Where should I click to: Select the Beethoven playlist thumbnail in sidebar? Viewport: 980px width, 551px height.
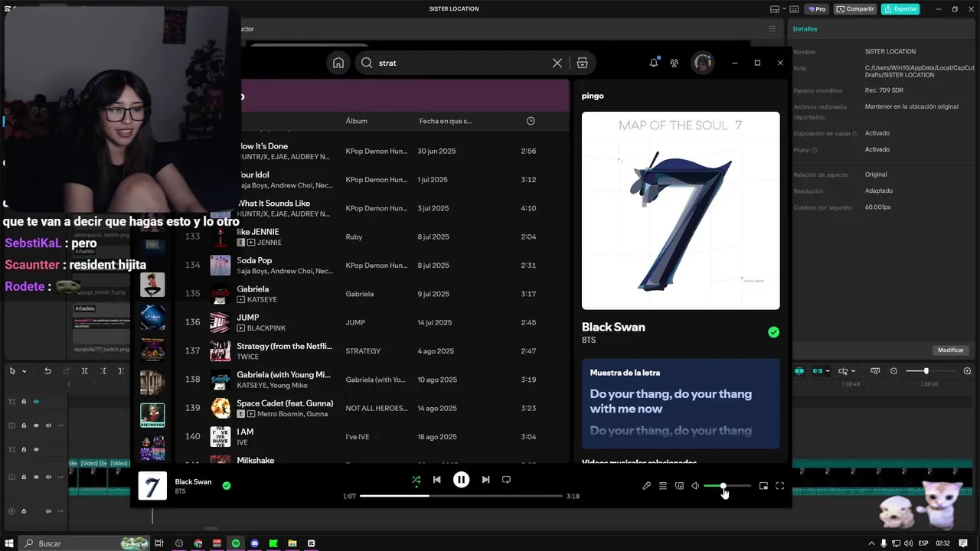(x=152, y=415)
